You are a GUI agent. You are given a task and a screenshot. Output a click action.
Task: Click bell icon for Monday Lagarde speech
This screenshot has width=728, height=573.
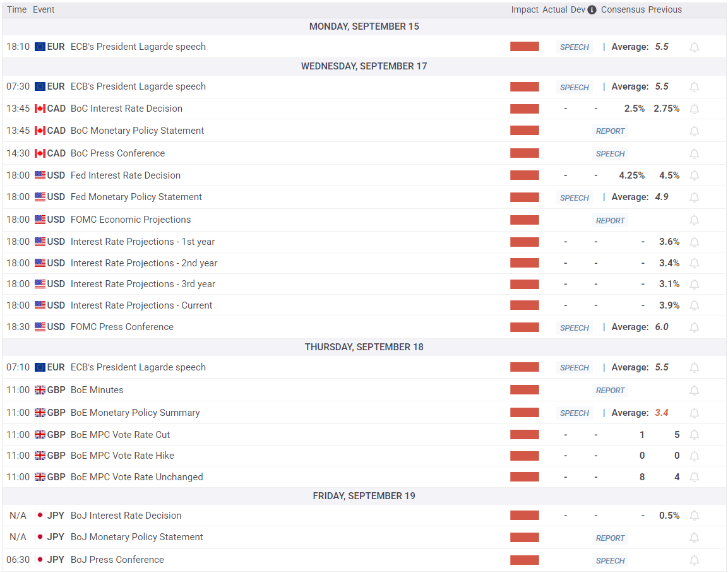coord(694,47)
